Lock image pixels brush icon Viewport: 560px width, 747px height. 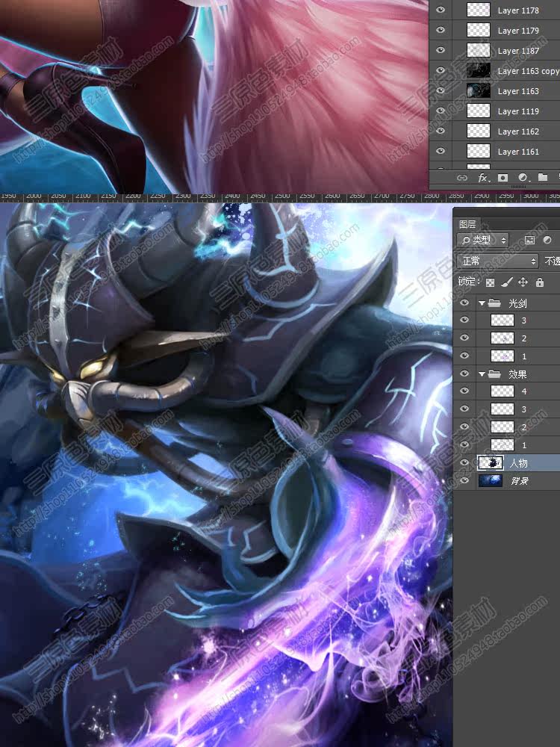507,282
